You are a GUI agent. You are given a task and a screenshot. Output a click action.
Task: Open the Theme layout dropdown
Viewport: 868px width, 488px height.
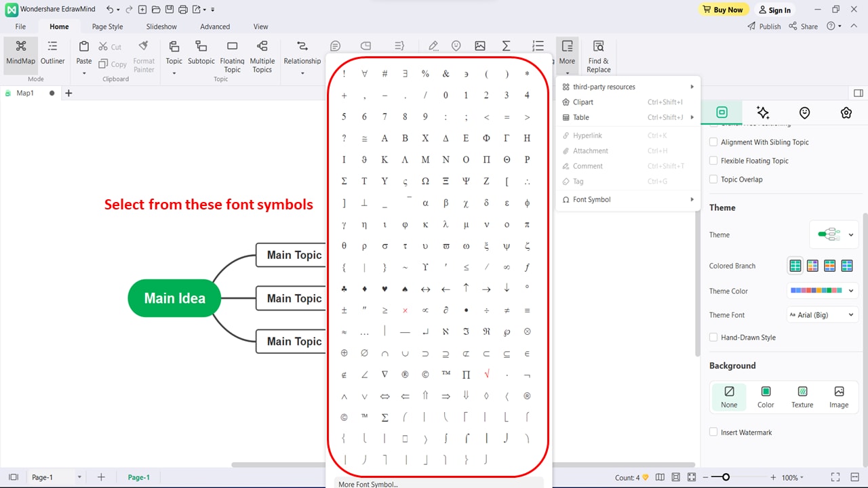834,235
